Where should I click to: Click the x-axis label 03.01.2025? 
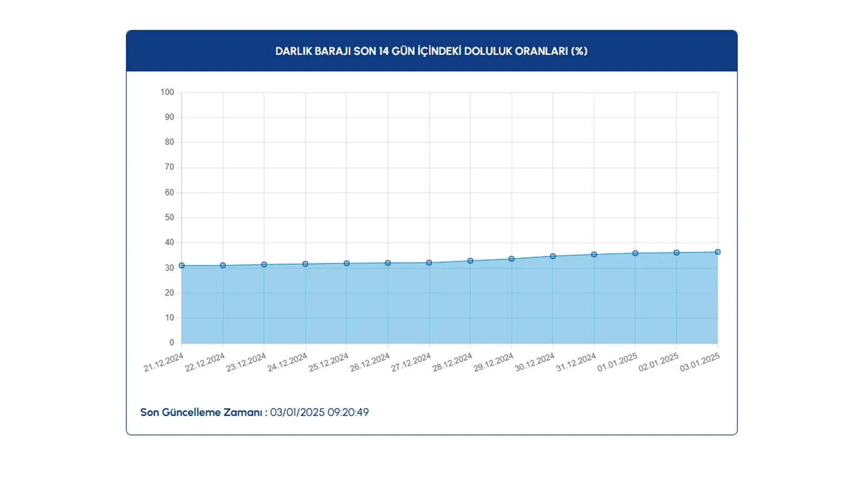point(699,362)
